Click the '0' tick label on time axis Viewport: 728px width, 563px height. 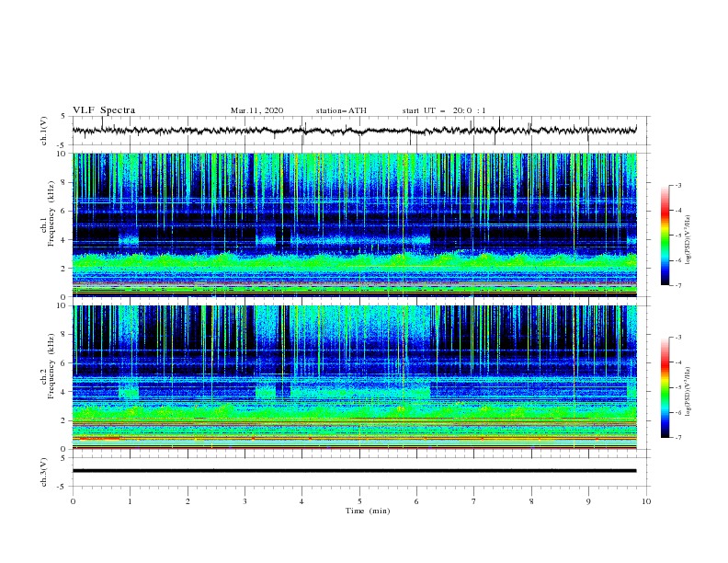click(x=73, y=501)
